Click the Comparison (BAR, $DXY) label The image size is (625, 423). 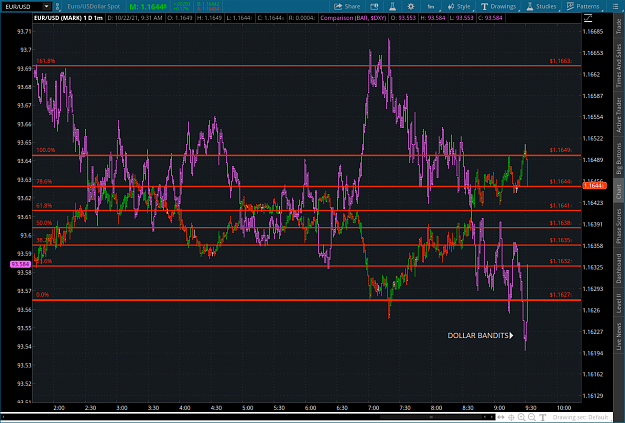[x=353, y=18]
